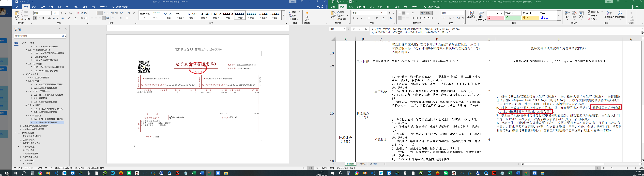644x176 pixels.
Task: Center-align text in Word
Action: (x=96, y=18)
